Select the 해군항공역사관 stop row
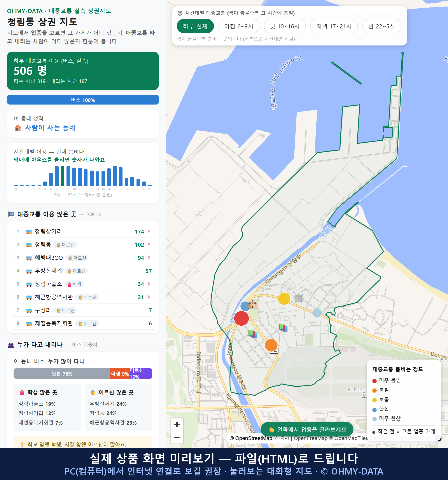This screenshot has width=448, height=480. pyautogui.click(x=83, y=297)
